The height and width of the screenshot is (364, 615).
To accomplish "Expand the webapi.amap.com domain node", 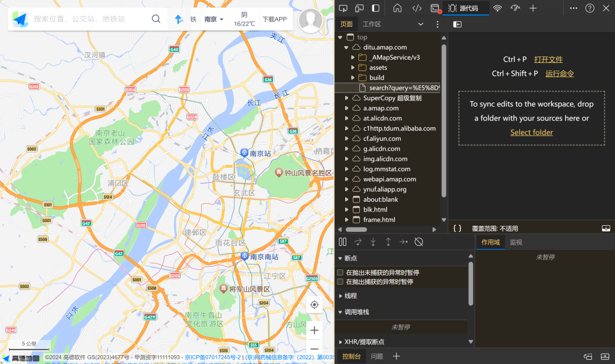I will click(346, 179).
